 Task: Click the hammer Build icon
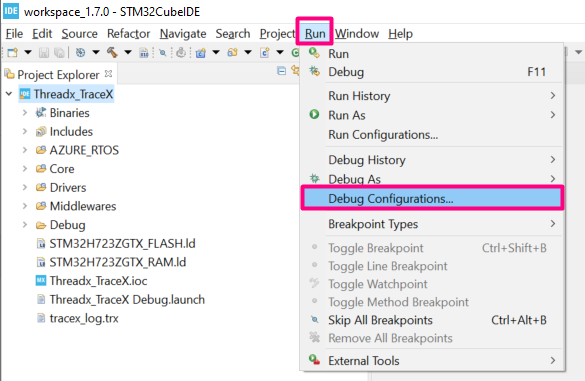pos(112,53)
